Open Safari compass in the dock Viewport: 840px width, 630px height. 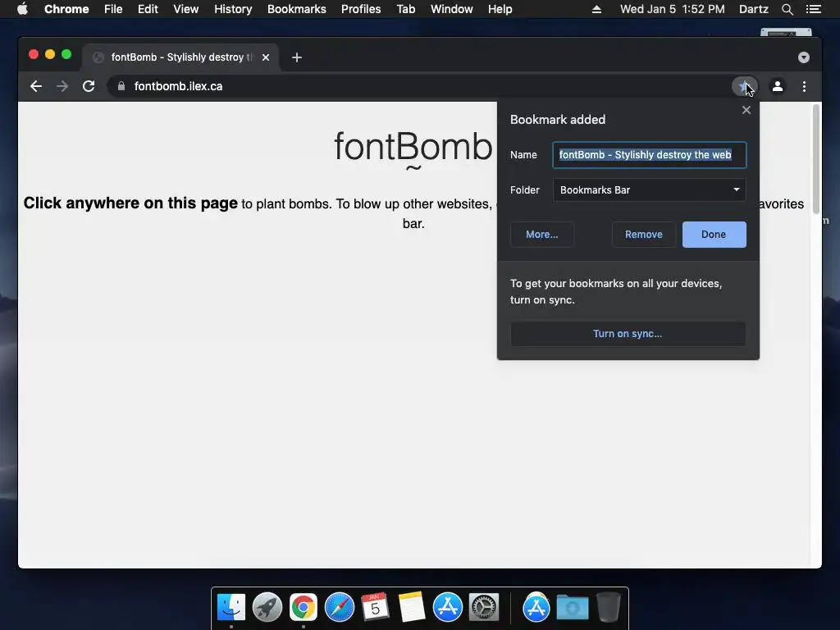[340, 607]
